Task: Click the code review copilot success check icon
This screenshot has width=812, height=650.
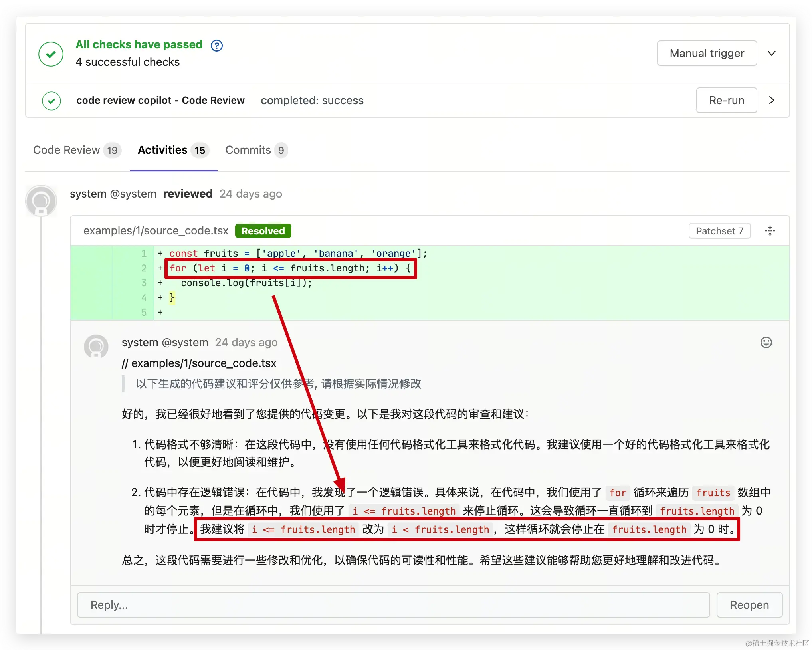Action: pos(51,101)
